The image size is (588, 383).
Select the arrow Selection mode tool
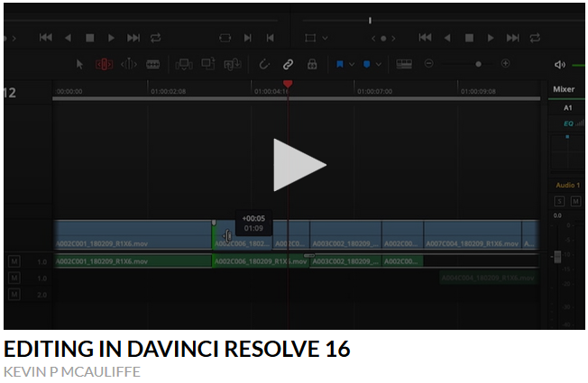tap(79, 65)
